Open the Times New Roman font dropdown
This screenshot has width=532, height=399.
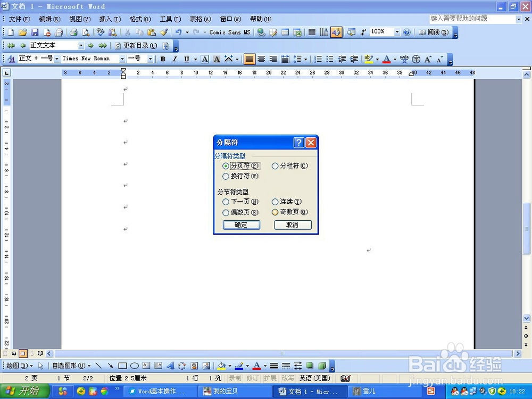[122, 59]
